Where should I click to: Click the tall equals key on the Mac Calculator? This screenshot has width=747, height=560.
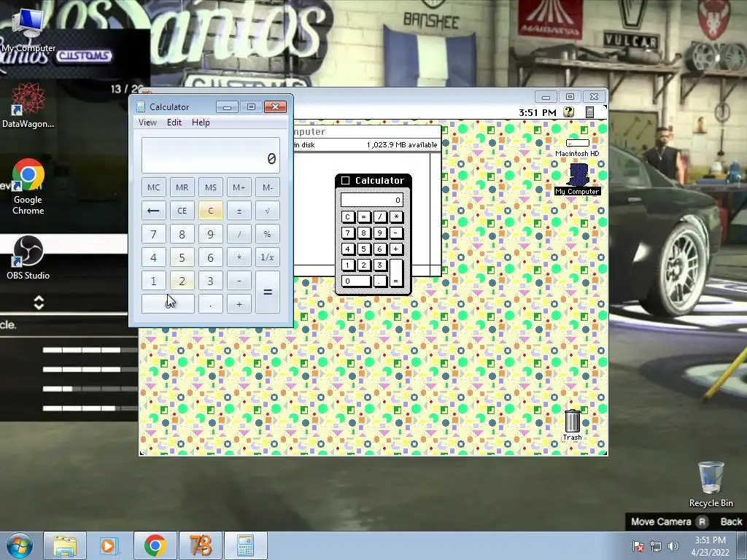pyautogui.click(x=396, y=273)
